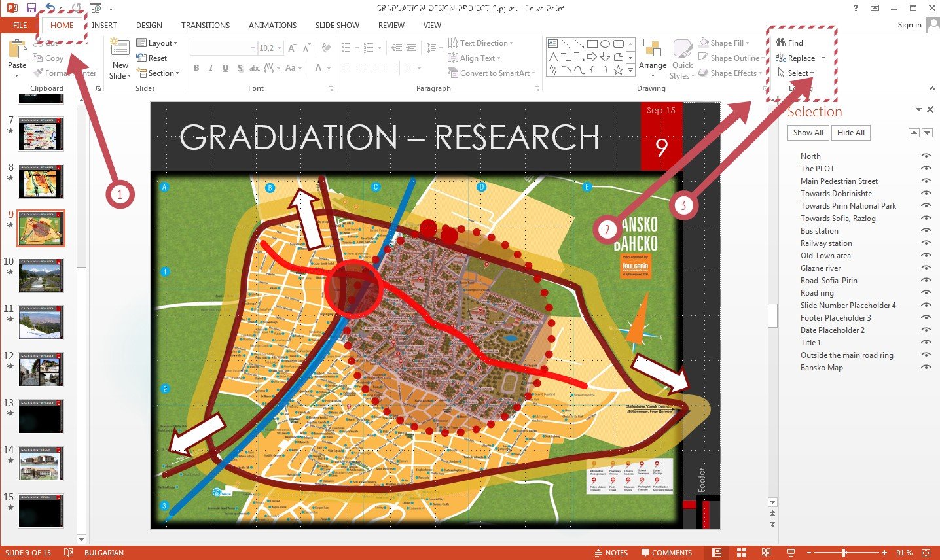This screenshot has width=940, height=560.
Task: Decrease list indent level
Action: pyautogui.click(x=397, y=48)
